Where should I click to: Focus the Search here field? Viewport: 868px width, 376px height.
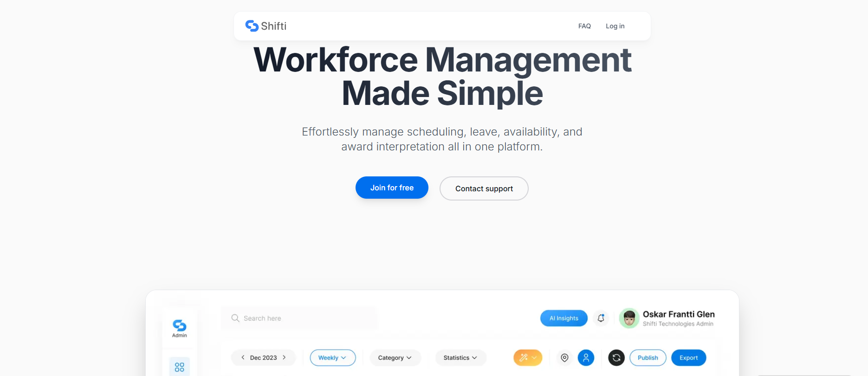click(299, 318)
